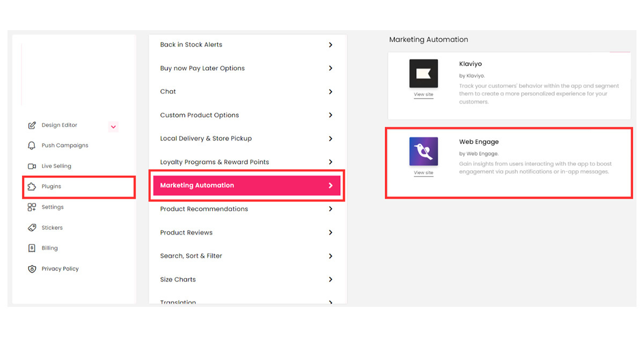Open the Klaviyo plugin logo
This screenshot has height=337, width=644.
(x=423, y=74)
